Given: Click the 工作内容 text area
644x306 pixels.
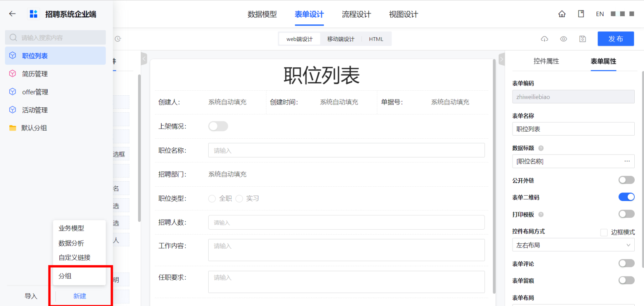Looking at the screenshot, I should tap(346, 250).
